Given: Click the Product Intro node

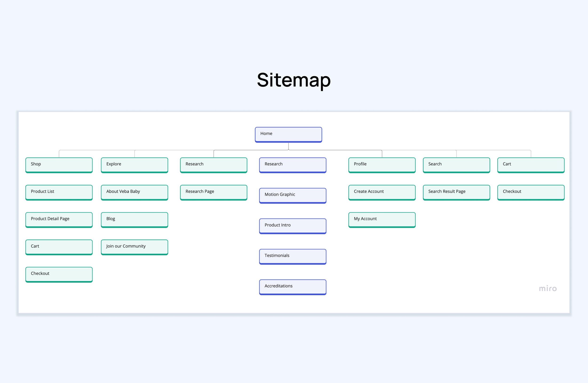Looking at the screenshot, I should (293, 226).
